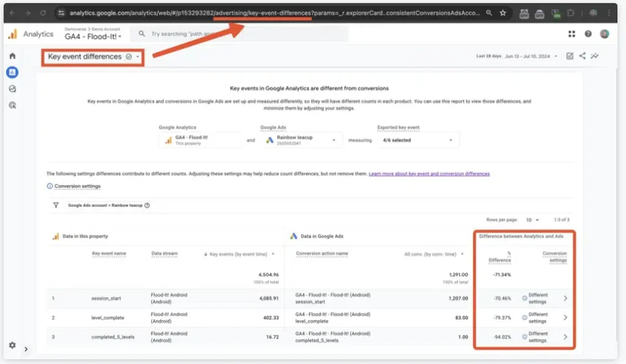Open GA4 - Flood-It! property selector
626x364 pixels.
(93, 37)
